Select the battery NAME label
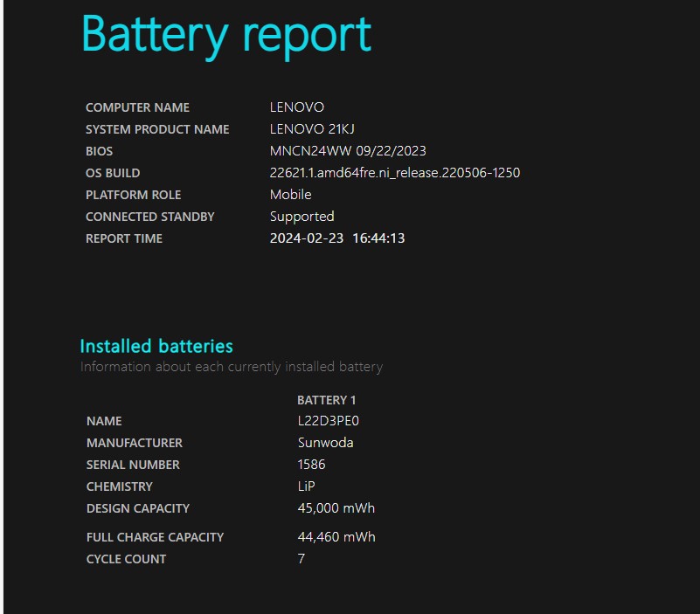 point(104,421)
